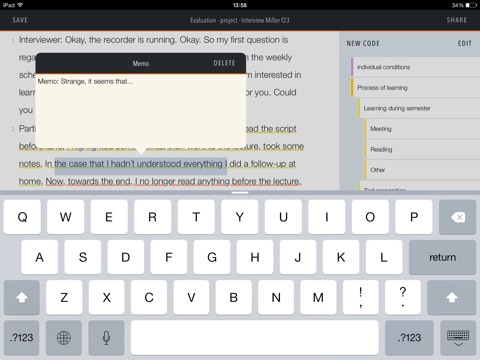
Task: Tap the M key
Action: pos(318,297)
